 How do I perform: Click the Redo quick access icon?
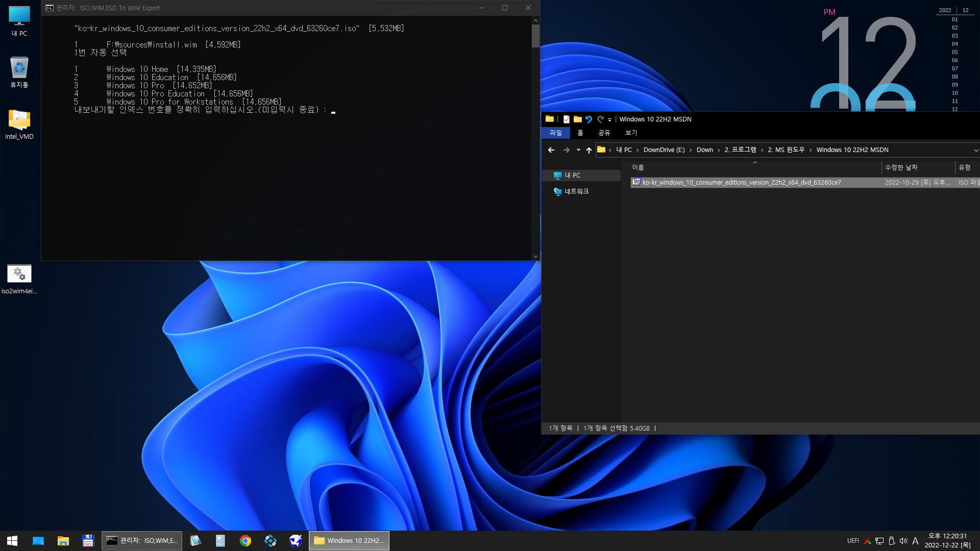coord(600,119)
